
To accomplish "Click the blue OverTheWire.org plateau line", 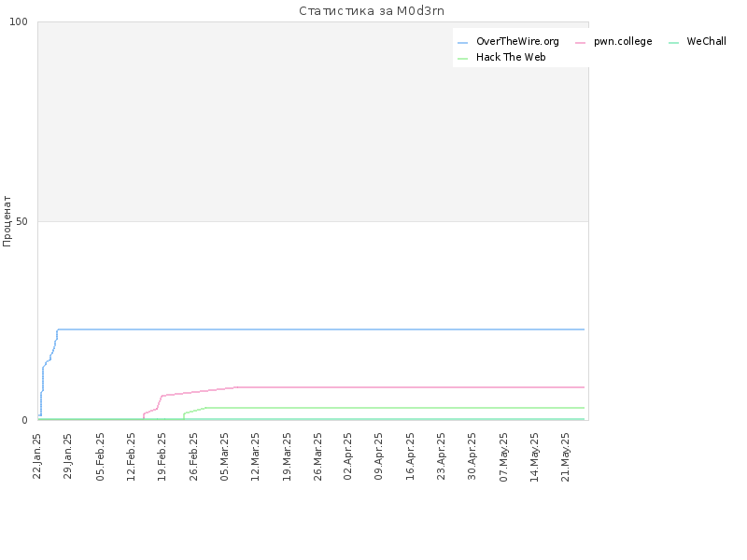I will tap(320, 329).
